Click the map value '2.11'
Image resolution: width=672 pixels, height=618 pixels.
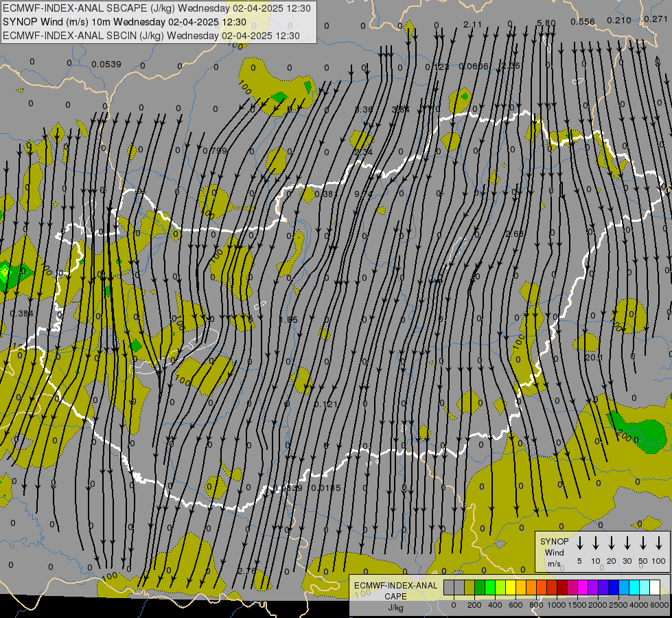[473, 25]
